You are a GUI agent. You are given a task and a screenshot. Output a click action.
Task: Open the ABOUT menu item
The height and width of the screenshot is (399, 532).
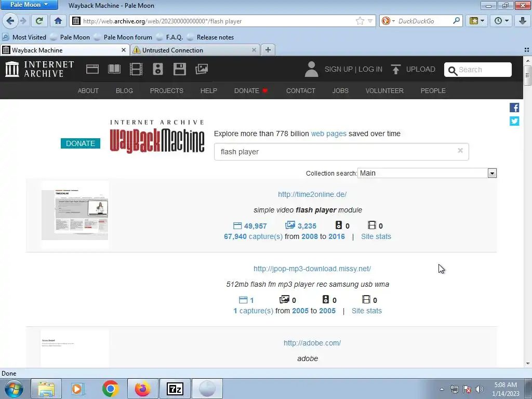[x=88, y=90]
